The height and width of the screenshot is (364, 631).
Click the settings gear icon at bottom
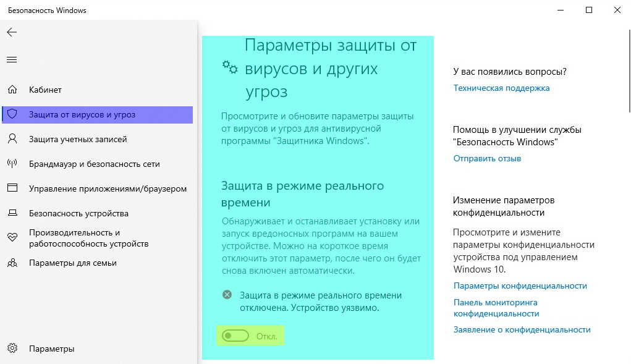(x=12, y=349)
